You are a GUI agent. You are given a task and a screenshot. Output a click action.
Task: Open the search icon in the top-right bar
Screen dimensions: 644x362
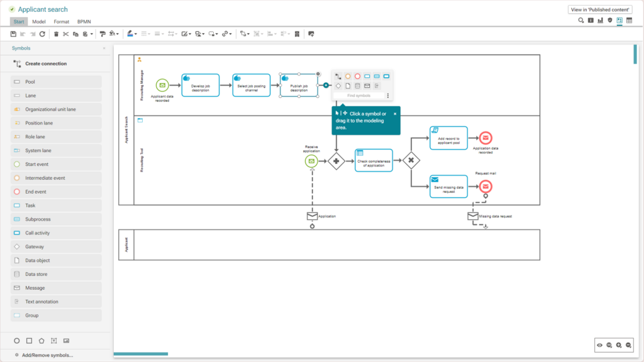(x=580, y=20)
